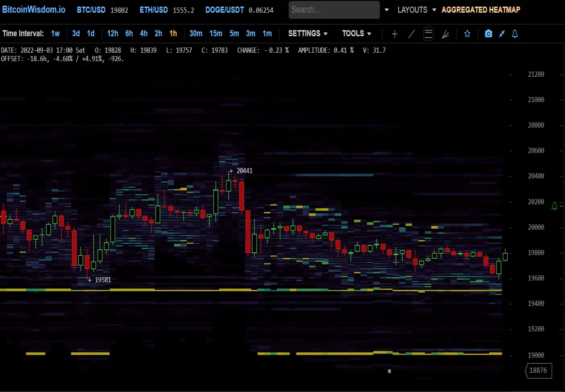Switch to BTC/USD market
This screenshot has width=565, height=392.
coord(91,10)
